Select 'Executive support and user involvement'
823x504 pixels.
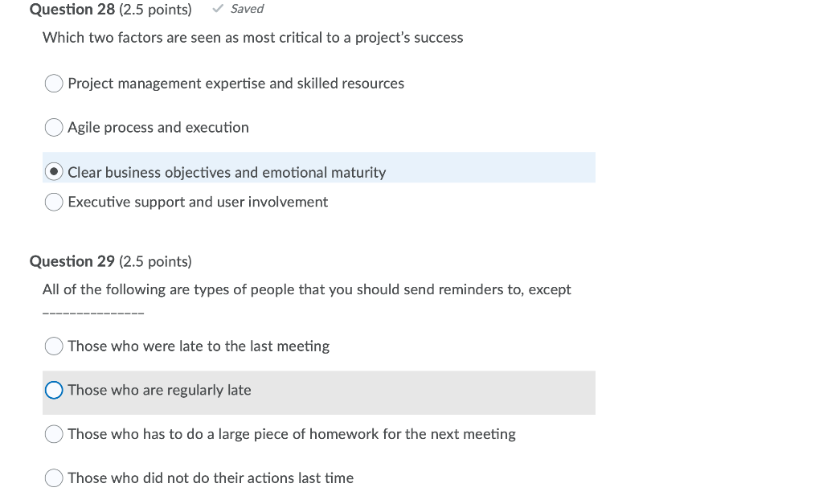point(53,202)
